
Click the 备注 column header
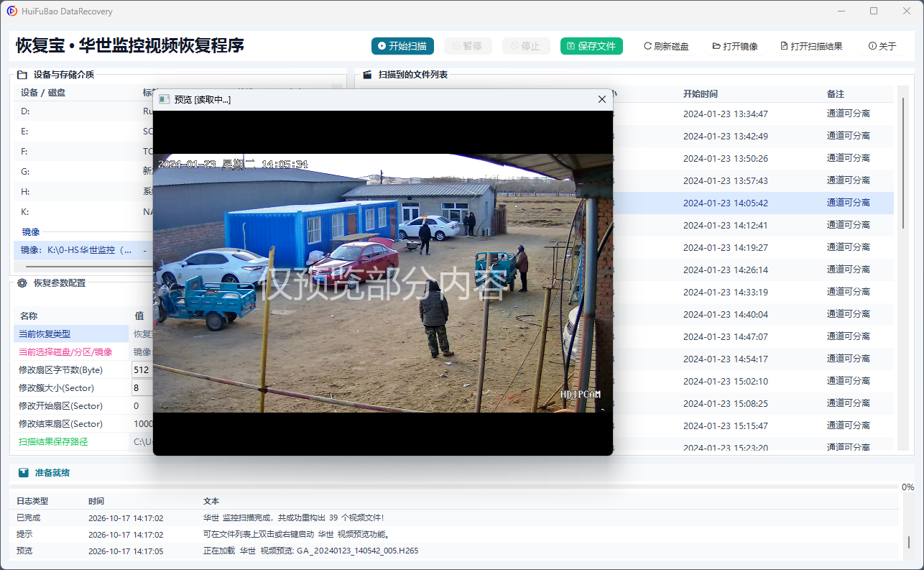pos(836,93)
